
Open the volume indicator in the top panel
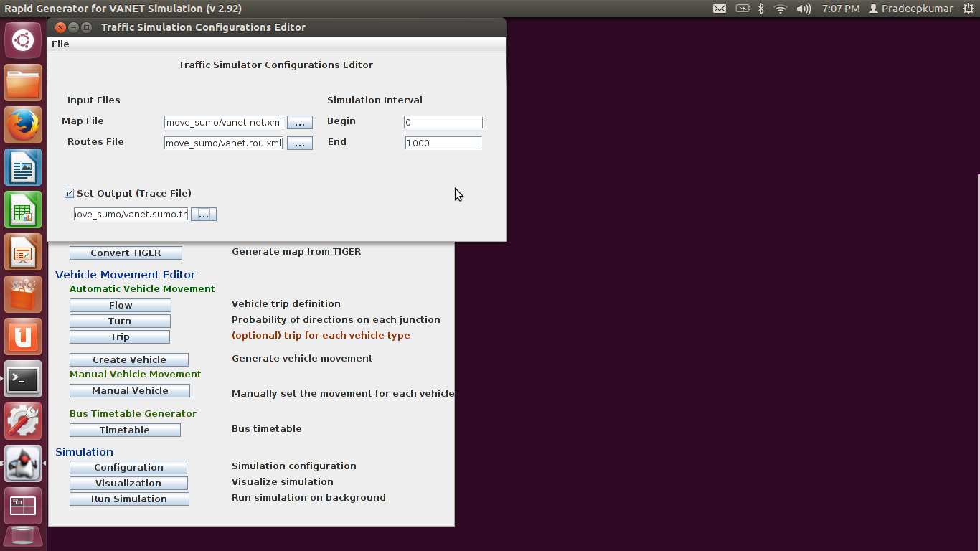pyautogui.click(x=804, y=9)
